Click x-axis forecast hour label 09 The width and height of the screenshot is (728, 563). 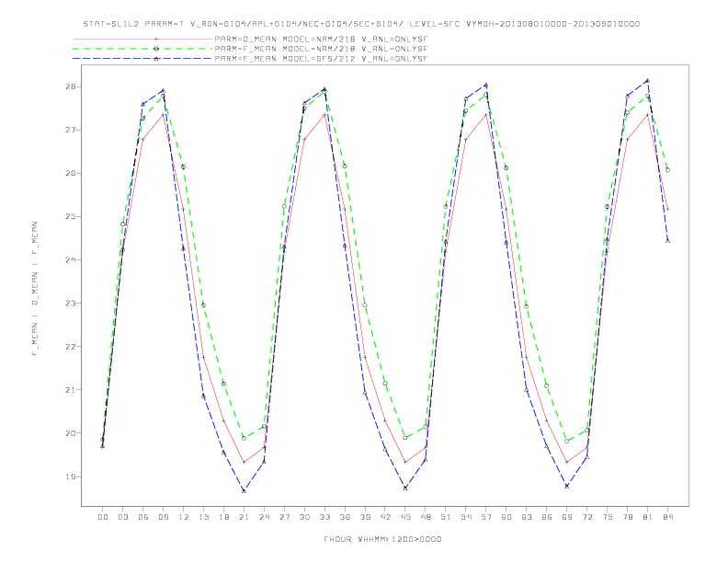pos(163,517)
